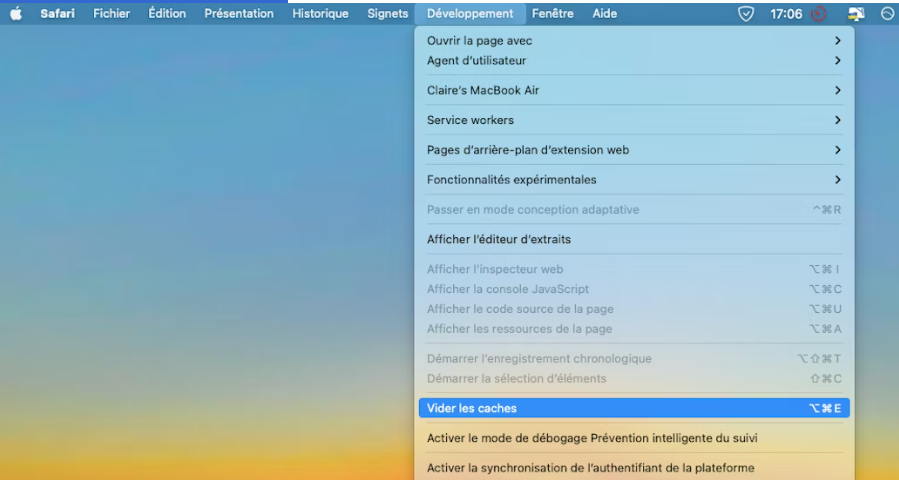
Task: Select Démarrer la sélection d'éléments
Action: pos(634,379)
